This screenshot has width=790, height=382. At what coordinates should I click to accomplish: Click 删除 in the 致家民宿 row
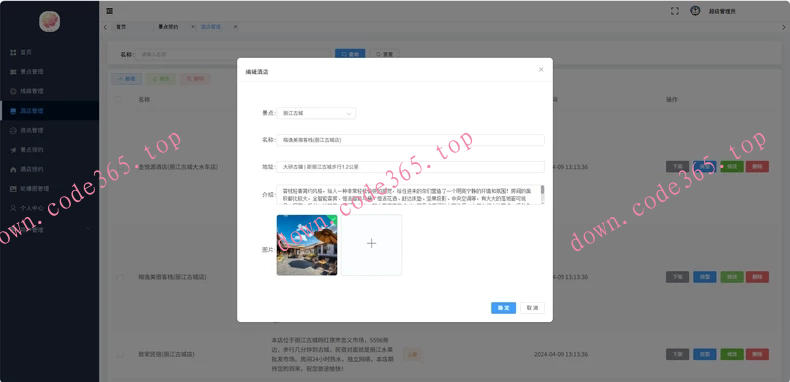(757, 354)
